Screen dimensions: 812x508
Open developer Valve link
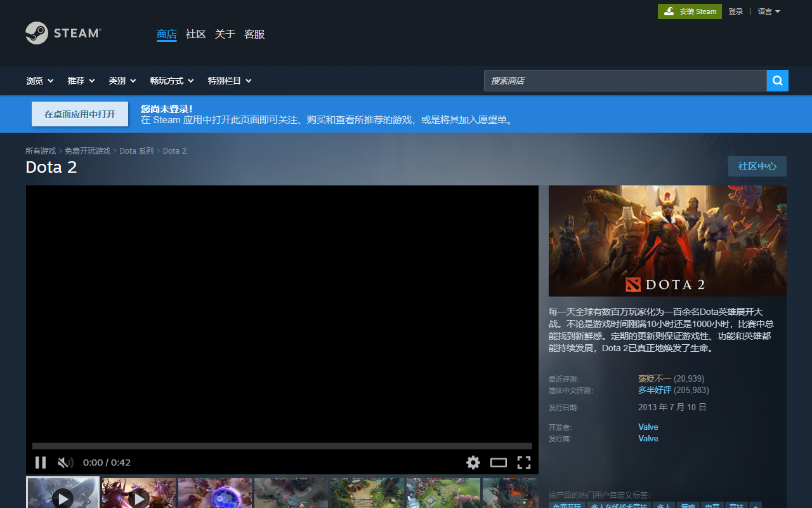648,427
